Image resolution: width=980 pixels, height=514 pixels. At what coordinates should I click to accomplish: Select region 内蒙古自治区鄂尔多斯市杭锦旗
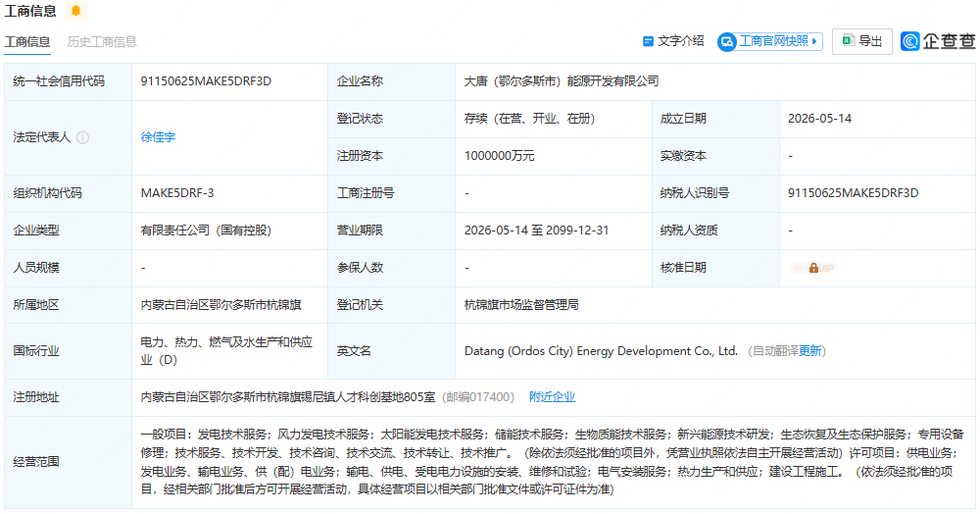(x=220, y=305)
